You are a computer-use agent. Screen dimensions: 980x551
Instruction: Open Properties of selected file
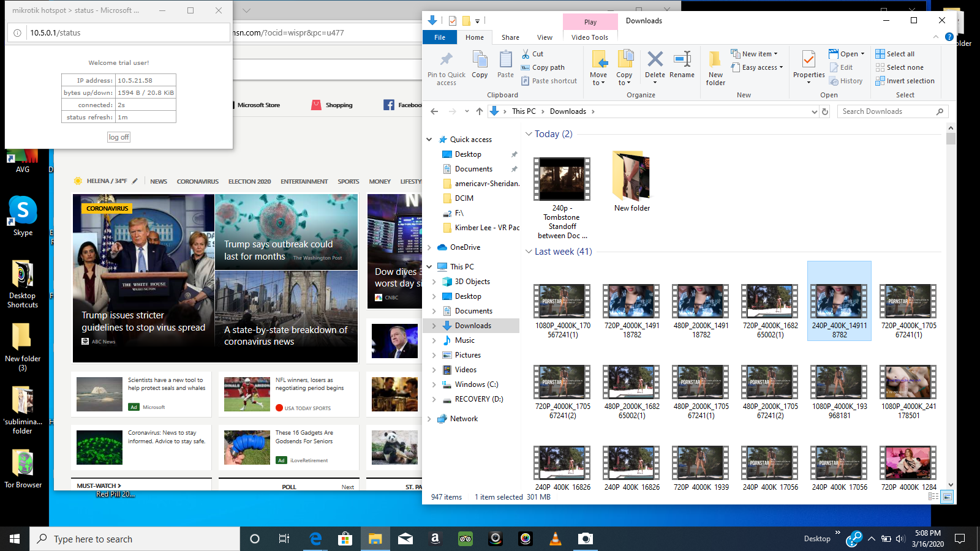click(809, 67)
